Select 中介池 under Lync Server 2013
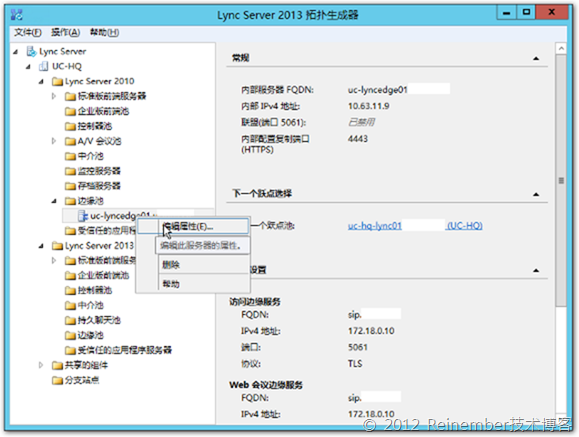The width and height of the screenshot is (579, 437). tap(90, 305)
